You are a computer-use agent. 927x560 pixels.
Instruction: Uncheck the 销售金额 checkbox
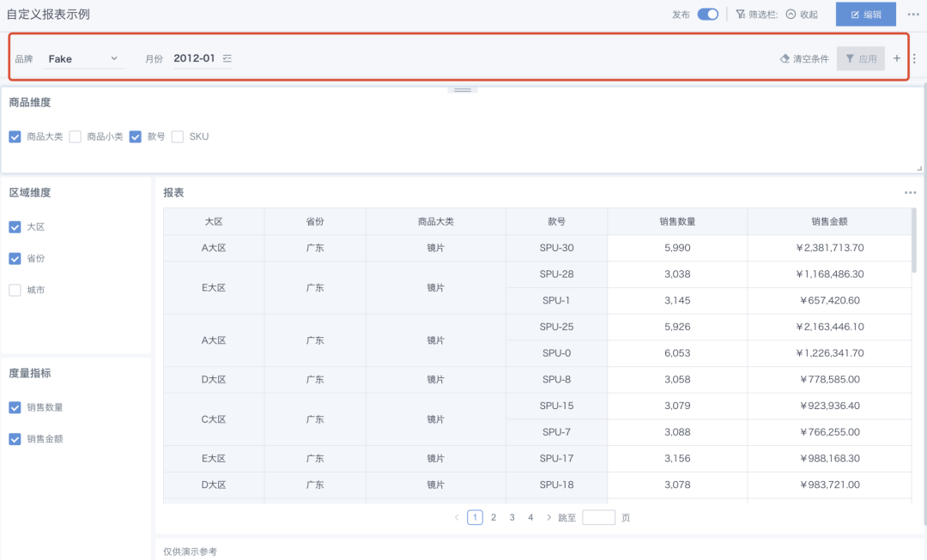click(15, 439)
